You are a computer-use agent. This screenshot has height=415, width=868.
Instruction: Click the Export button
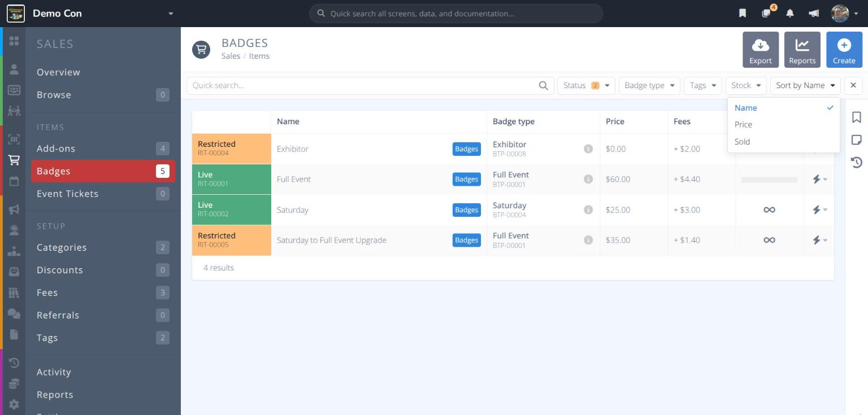tap(761, 50)
